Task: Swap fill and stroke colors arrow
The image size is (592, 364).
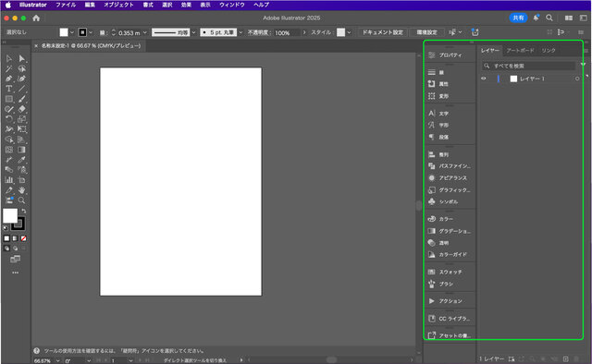Action: point(24,211)
